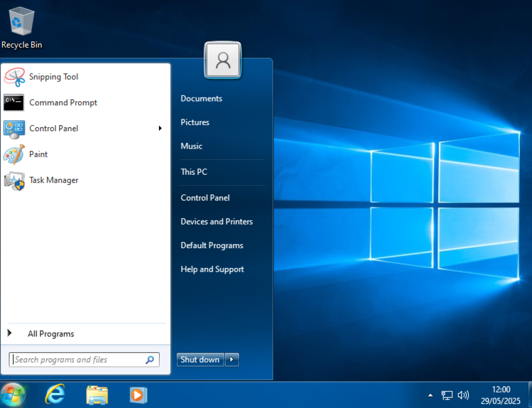Launch Command Prompt
Image resolution: width=532 pixels, height=408 pixels.
point(63,102)
